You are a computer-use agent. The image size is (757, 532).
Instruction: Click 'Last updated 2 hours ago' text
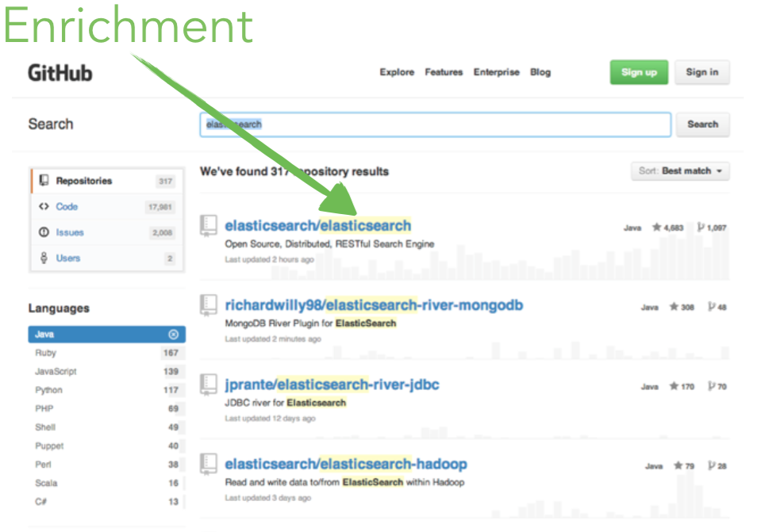(269, 259)
